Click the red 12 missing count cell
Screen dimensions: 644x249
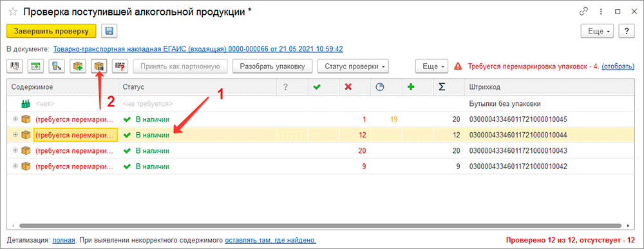(355, 135)
